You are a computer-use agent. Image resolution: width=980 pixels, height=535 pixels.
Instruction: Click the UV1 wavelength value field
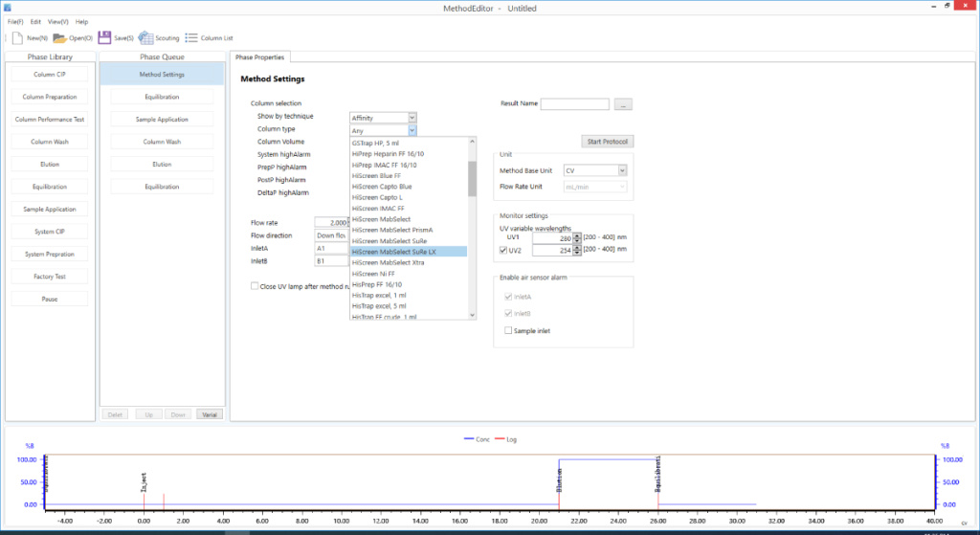tap(552, 238)
